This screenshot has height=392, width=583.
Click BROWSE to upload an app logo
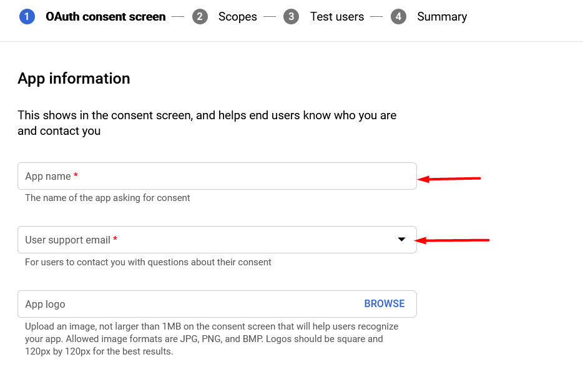385,304
